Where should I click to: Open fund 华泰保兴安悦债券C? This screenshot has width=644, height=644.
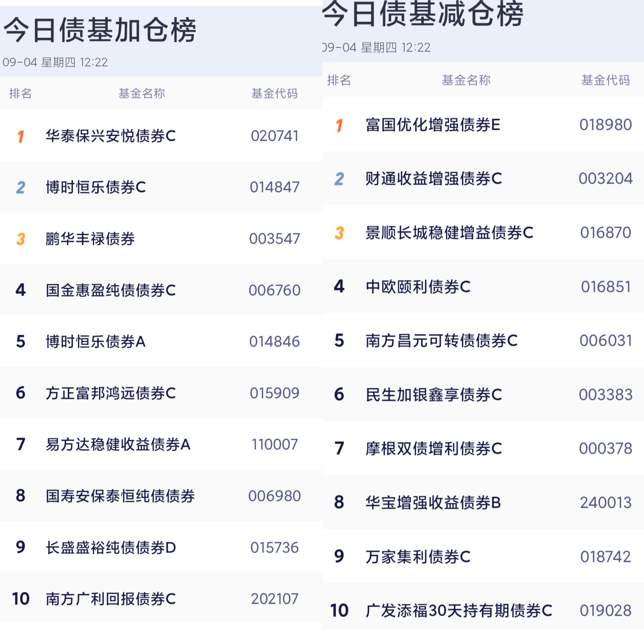[x=111, y=136]
